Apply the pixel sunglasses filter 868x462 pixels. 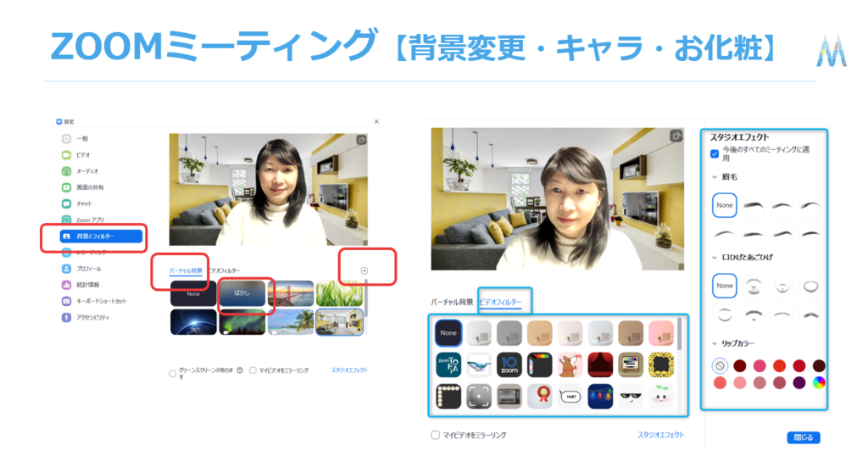[631, 397]
